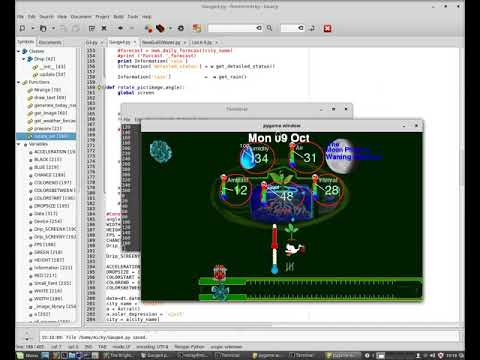The image size is (480, 360).
Task: Build the current file brick icon
Action: 160,28
